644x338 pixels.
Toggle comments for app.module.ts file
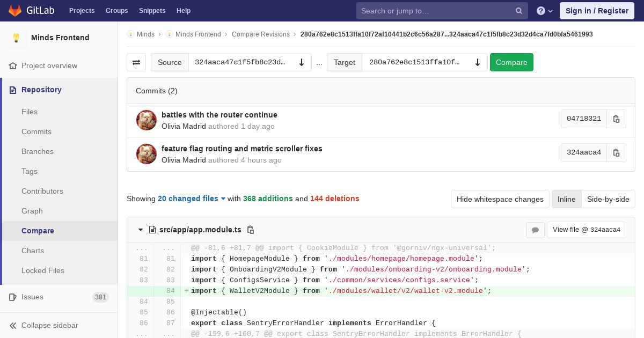coord(535,230)
